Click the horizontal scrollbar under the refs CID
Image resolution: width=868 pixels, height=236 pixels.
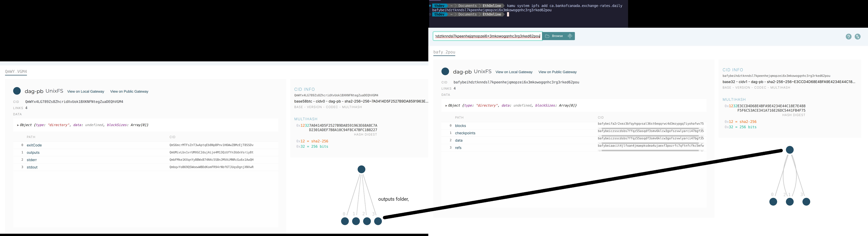pyautogui.click(x=651, y=151)
